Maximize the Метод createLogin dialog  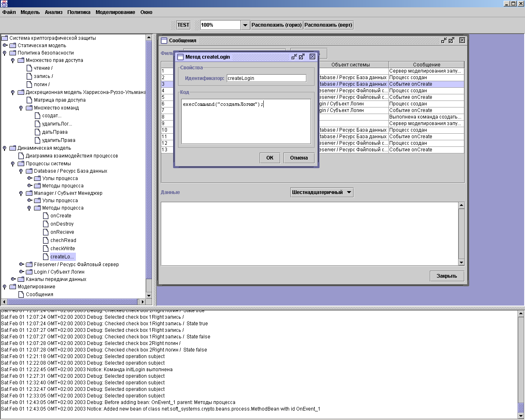pos(302,57)
